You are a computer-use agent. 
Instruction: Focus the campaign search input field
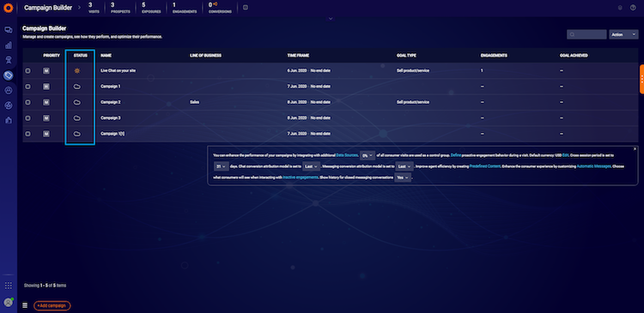[586, 34]
